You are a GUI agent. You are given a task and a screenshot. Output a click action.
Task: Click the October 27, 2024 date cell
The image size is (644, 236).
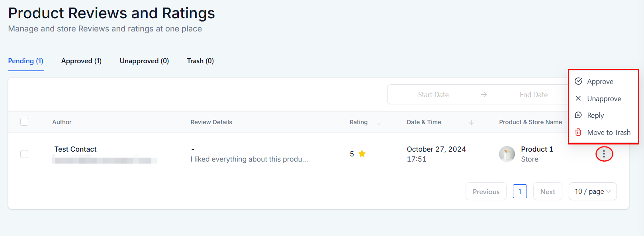pos(436,149)
